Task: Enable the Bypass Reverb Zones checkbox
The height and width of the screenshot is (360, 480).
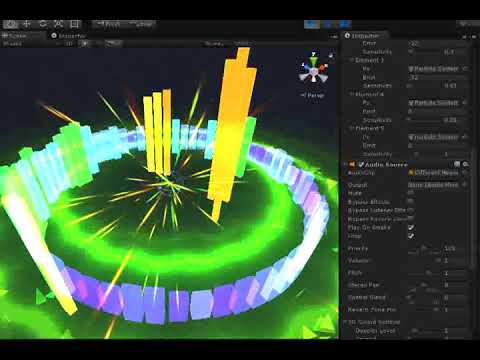Action: pyautogui.click(x=411, y=219)
